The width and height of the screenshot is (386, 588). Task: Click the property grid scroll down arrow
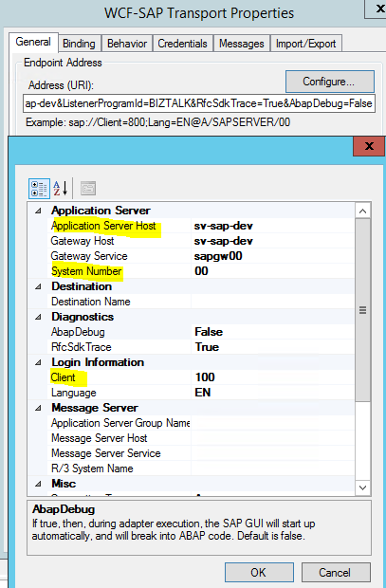tap(362, 487)
